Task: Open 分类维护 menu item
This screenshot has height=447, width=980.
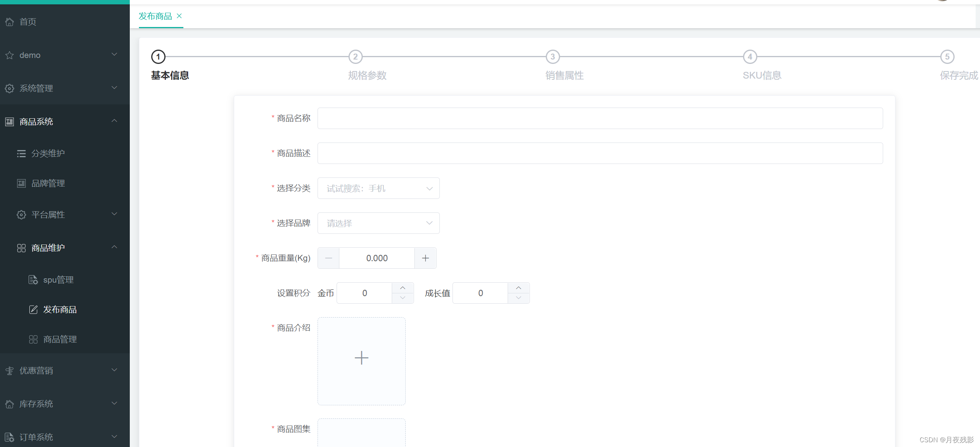Action: [65, 153]
